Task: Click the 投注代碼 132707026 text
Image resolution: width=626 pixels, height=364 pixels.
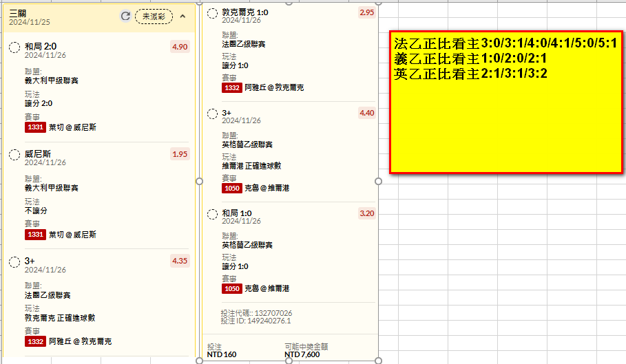Action: (256, 313)
